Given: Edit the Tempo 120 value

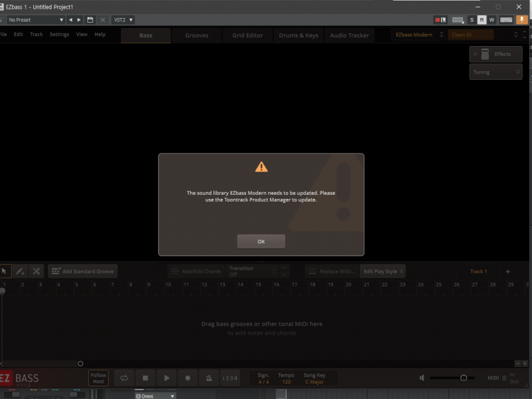Looking at the screenshot, I should 287,382.
